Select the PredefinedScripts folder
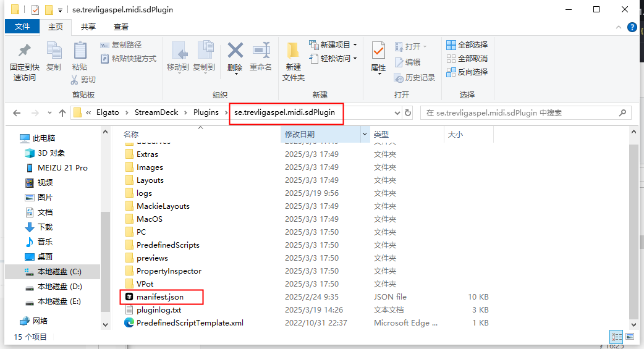This screenshot has height=349, width=644. point(162,245)
